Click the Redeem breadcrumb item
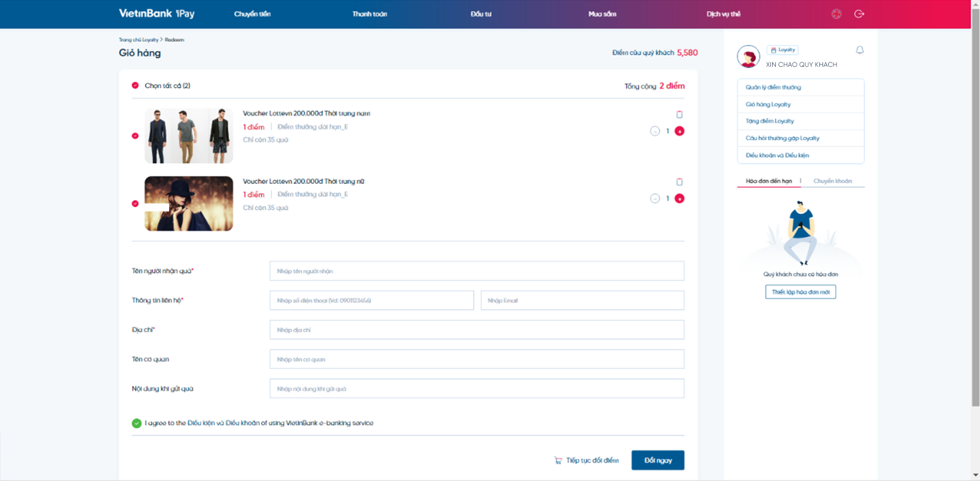 (x=174, y=40)
